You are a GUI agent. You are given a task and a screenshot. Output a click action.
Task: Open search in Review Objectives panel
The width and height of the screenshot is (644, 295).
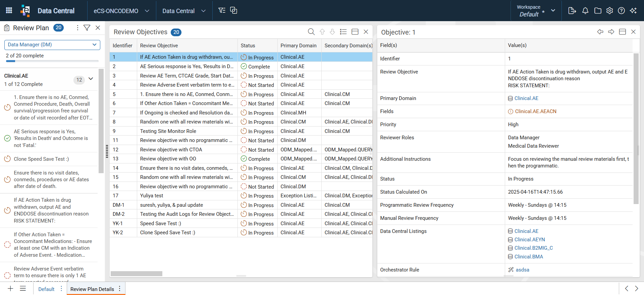point(311,32)
